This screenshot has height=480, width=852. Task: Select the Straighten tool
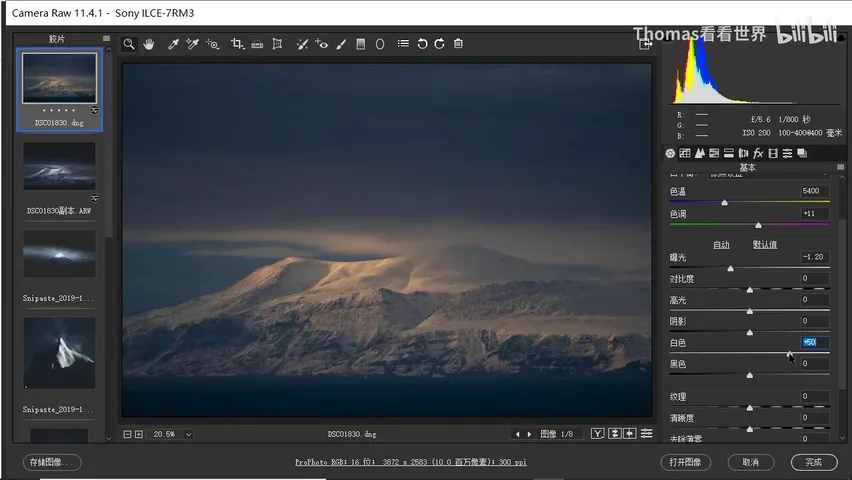[x=257, y=44]
